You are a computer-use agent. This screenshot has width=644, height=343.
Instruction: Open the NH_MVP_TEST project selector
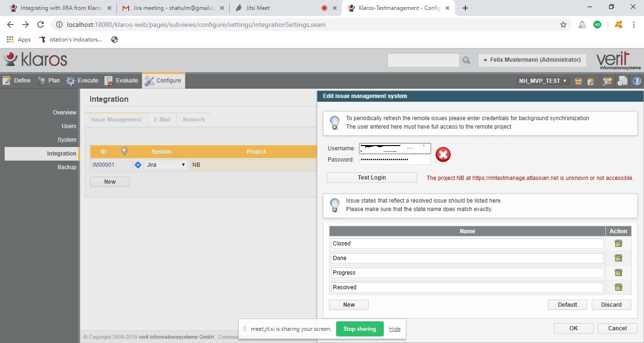tap(543, 81)
